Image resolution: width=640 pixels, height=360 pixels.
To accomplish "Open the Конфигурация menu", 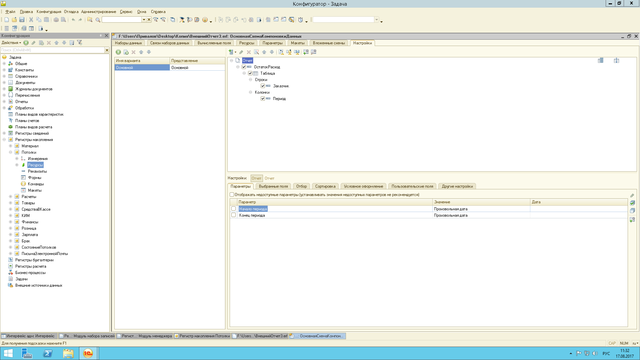I will pyautogui.click(x=49, y=12).
